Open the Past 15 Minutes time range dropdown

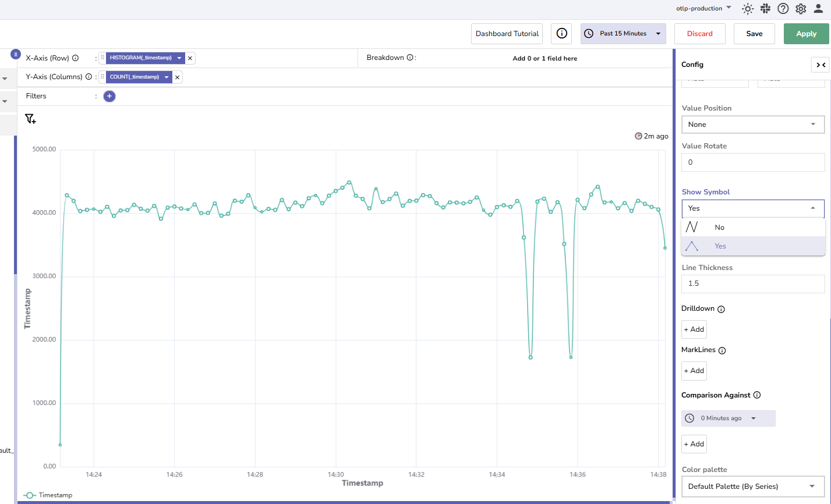[x=623, y=34]
